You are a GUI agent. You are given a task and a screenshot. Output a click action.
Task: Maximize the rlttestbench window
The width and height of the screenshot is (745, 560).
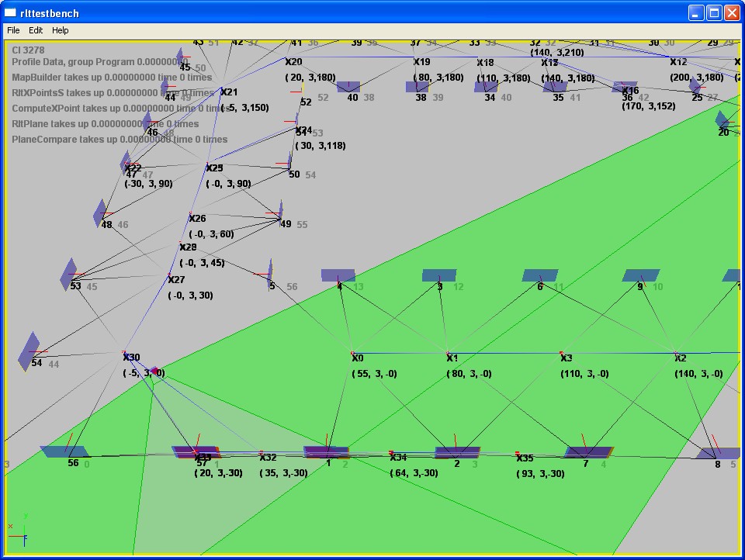(x=712, y=12)
